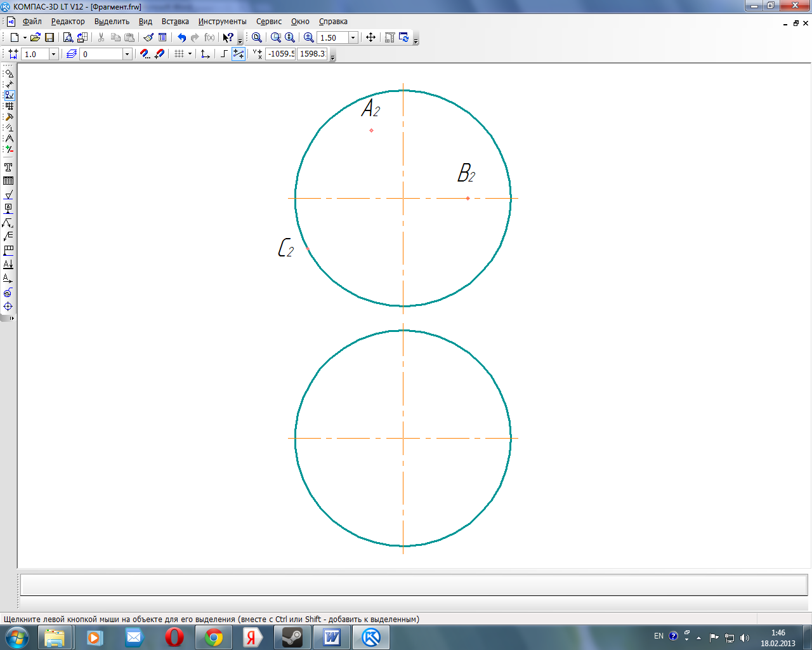812x650 pixels.
Task: Click the Undo arrow icon
Action: pos(181,37)
